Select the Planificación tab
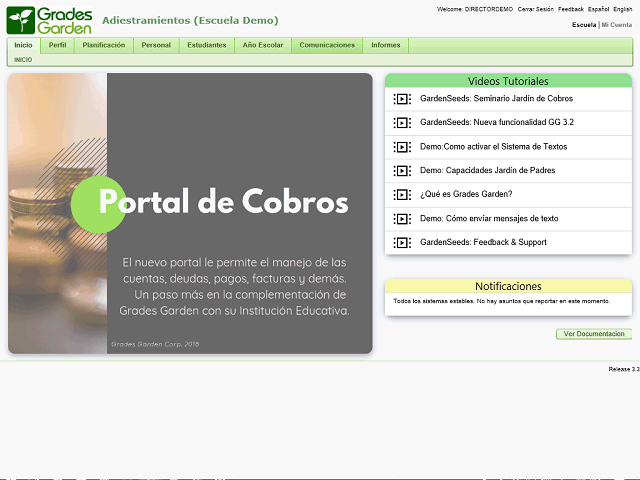The width and height of the screenshot is (640, 480). [x=104, y=45]
